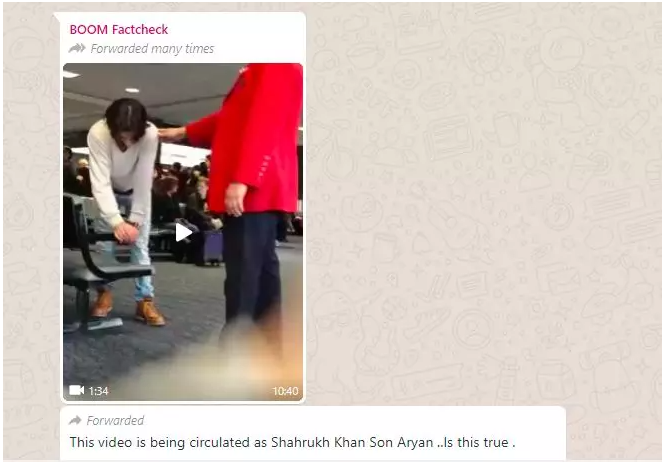The width and height of the screenshot is (668, 464).
Task: Click the word 'Aryan' in the message
Action: tap(415, 443)
